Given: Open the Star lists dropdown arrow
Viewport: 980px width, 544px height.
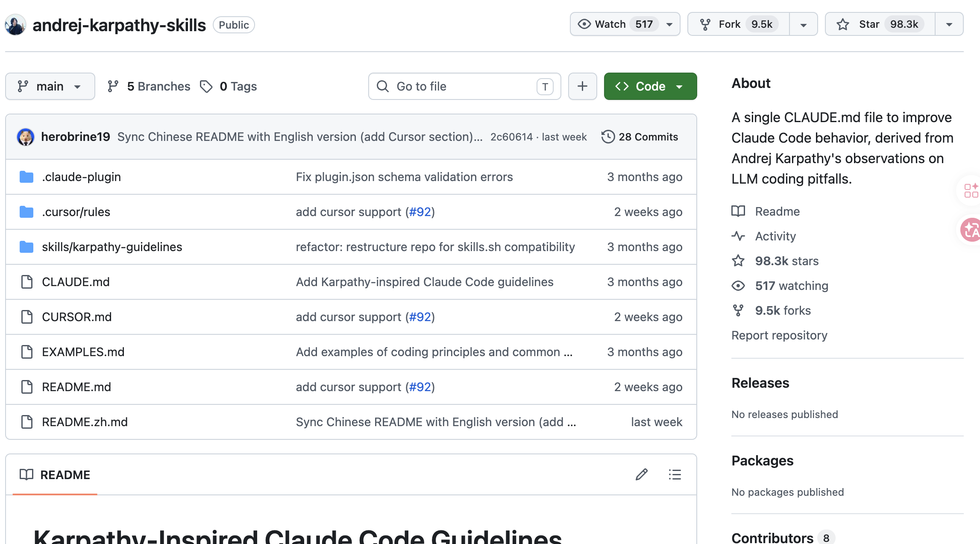Looking at the screenshot, I should (949, 24).
